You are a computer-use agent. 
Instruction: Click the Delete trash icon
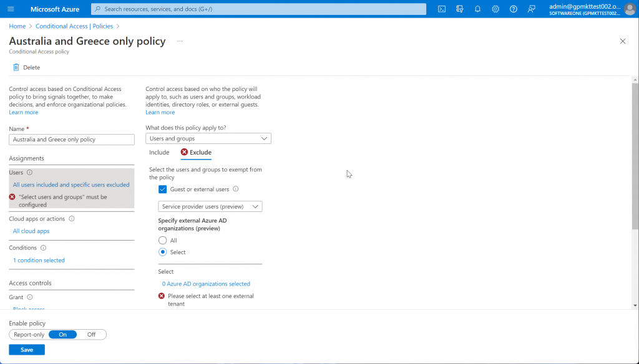coord(16,67)
